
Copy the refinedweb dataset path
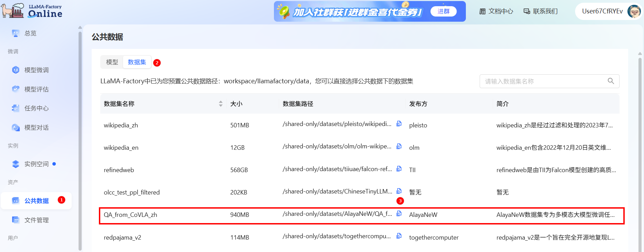click(399, 169)
